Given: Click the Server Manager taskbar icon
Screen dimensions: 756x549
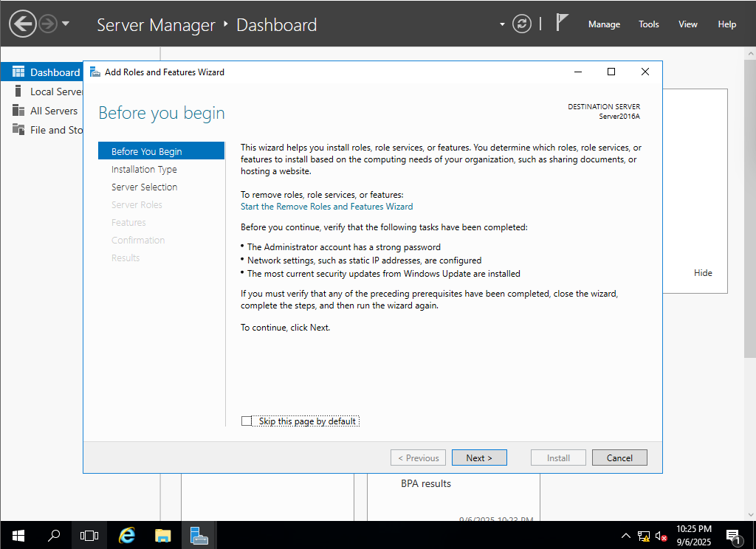Looking at the screenshot, I should point(199,535).
